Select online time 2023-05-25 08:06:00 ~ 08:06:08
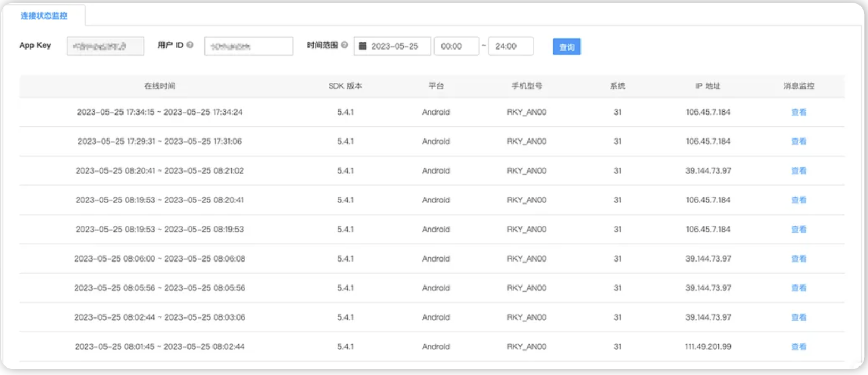 coord(160,258)
